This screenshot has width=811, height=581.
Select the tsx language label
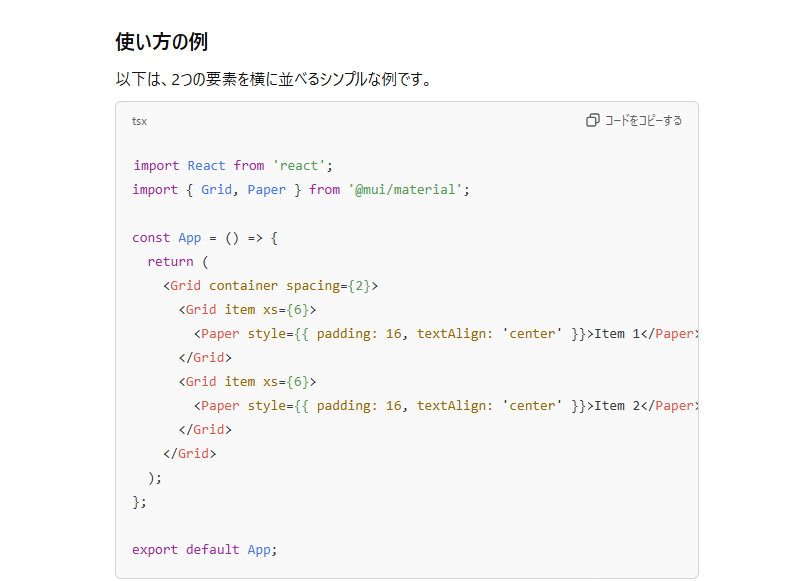[139, 121]
